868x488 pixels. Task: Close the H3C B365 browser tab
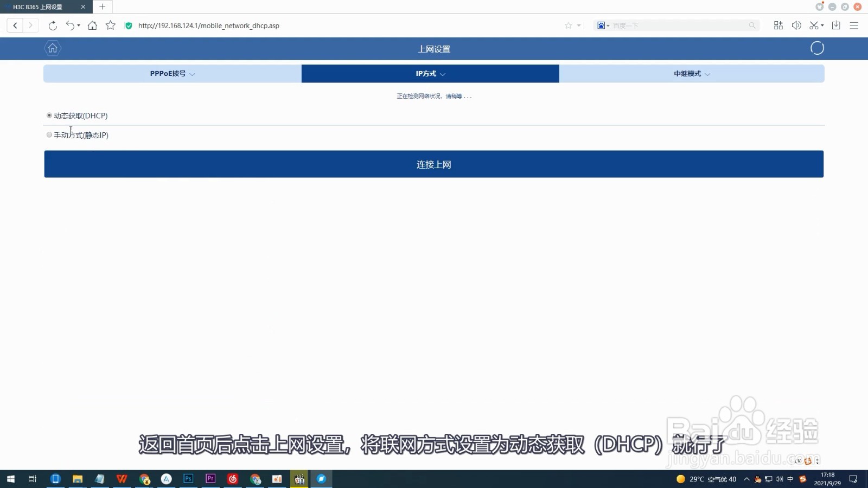[83, 7]
